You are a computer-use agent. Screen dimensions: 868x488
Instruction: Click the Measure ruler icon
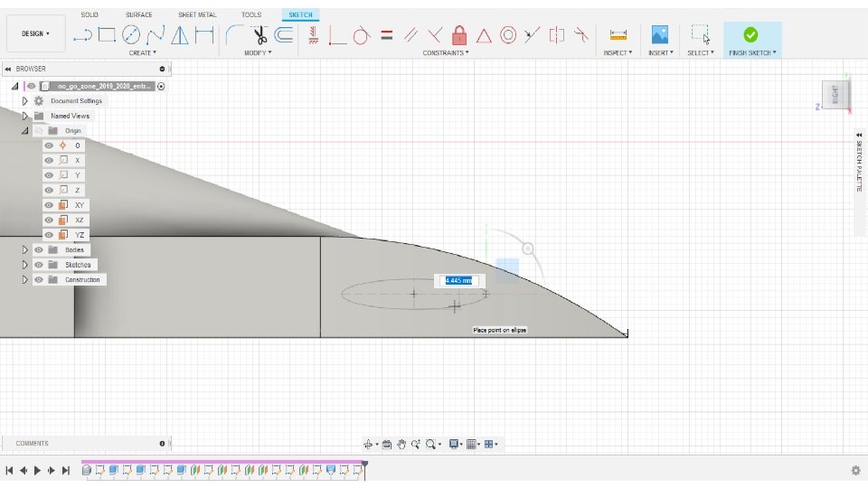618,35
